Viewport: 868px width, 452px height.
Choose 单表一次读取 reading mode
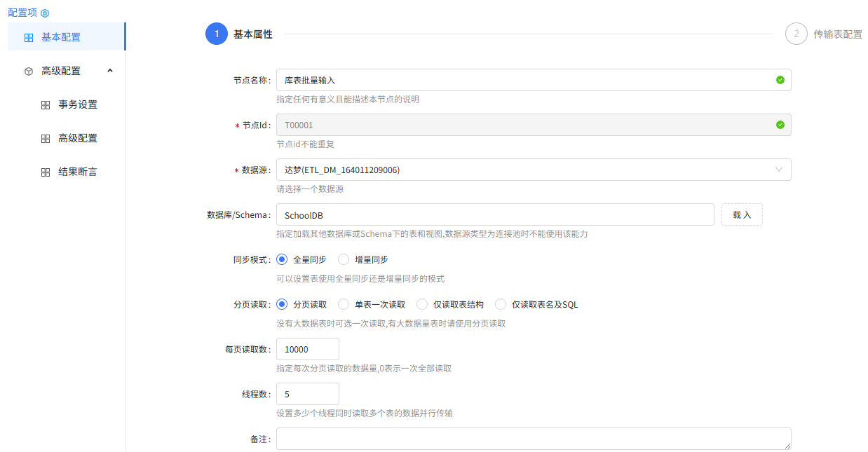[x=343, y=304]
